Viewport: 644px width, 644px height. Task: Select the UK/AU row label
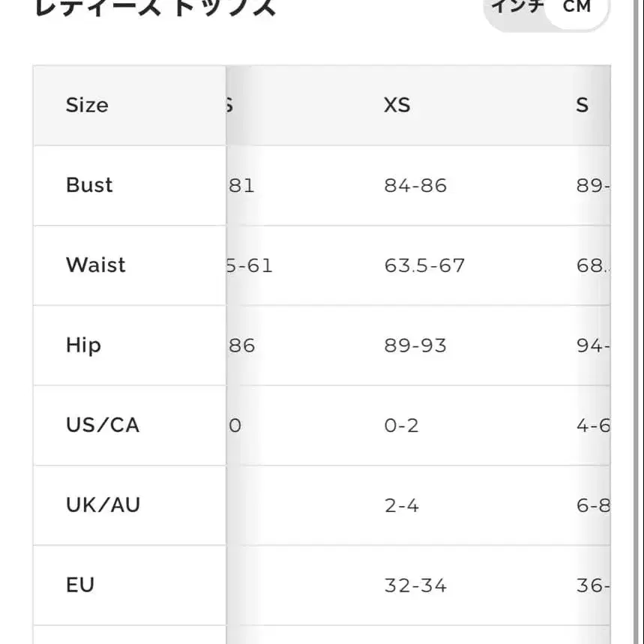click(103, 505)
